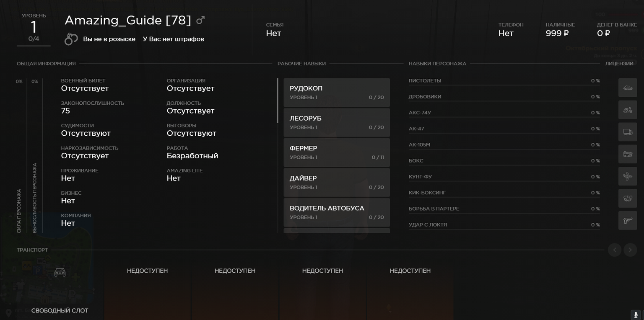Click the РАБОТА value Безработный

(x=192, y=156)
